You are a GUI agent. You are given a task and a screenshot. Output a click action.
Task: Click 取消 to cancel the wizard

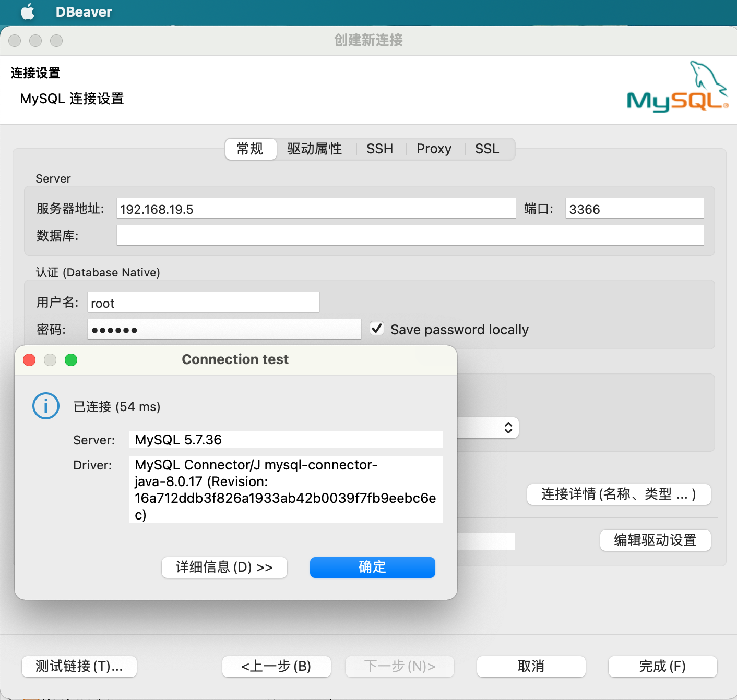(x=531, y=667)
